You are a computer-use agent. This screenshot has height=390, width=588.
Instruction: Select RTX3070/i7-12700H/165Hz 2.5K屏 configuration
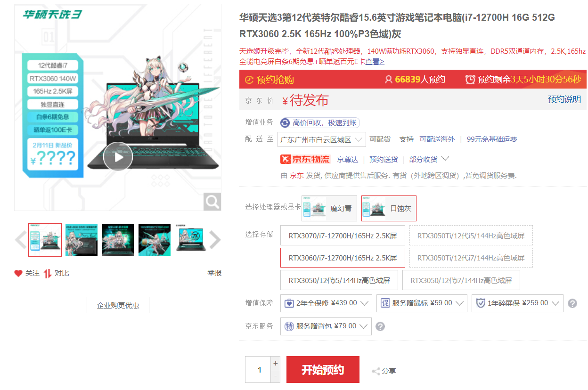point(343,236)
